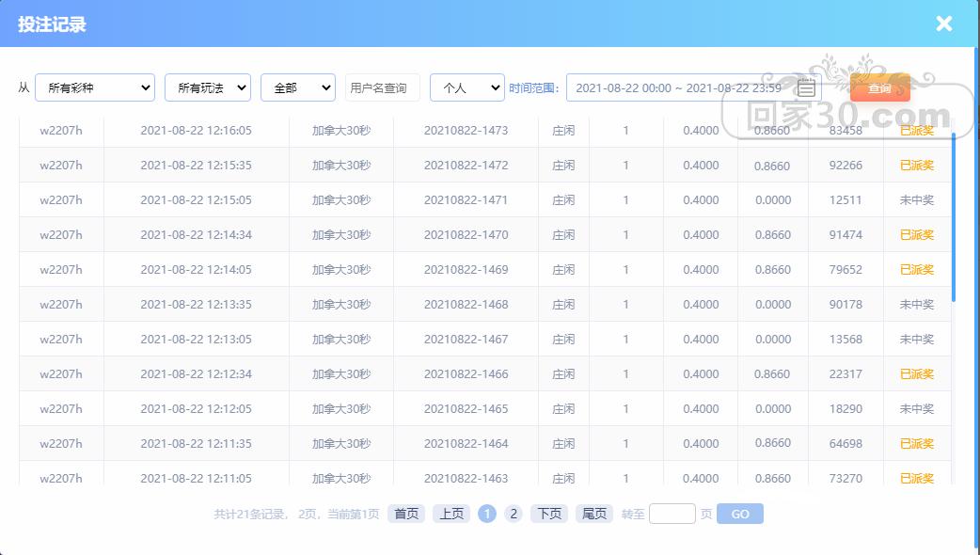980x555 pixels.
Task: Open the 全部 status dropdown
Action: point(297,87)
